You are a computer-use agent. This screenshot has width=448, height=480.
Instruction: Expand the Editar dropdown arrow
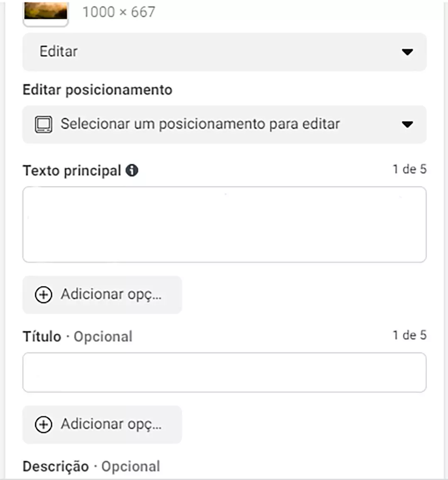(407, 52)
